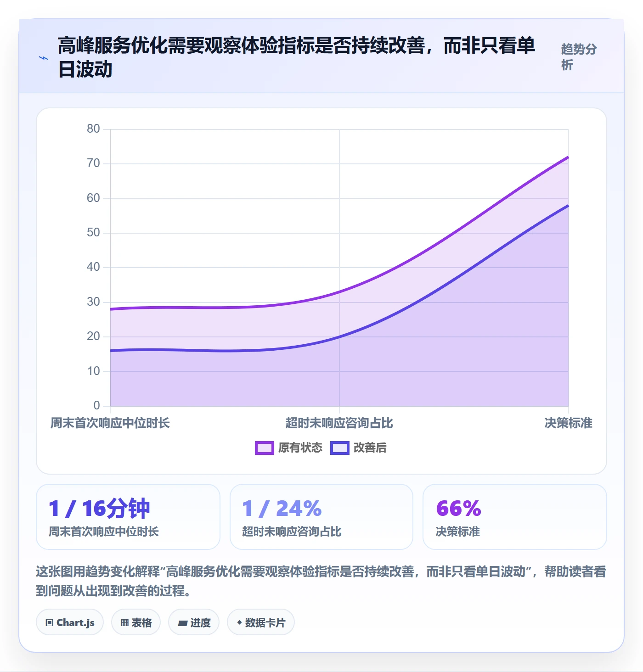
Task: Click the 原有状态 line endpoint at 决策标准
Action: [x=568, y=157]
